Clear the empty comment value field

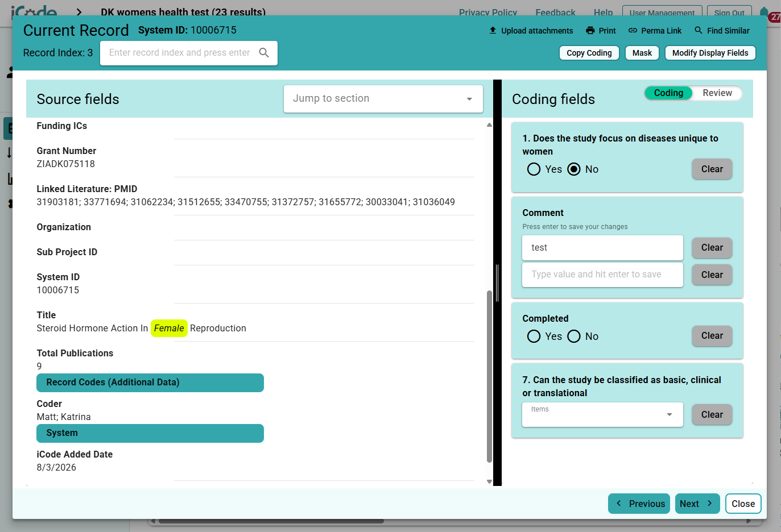tap(712, 275)
